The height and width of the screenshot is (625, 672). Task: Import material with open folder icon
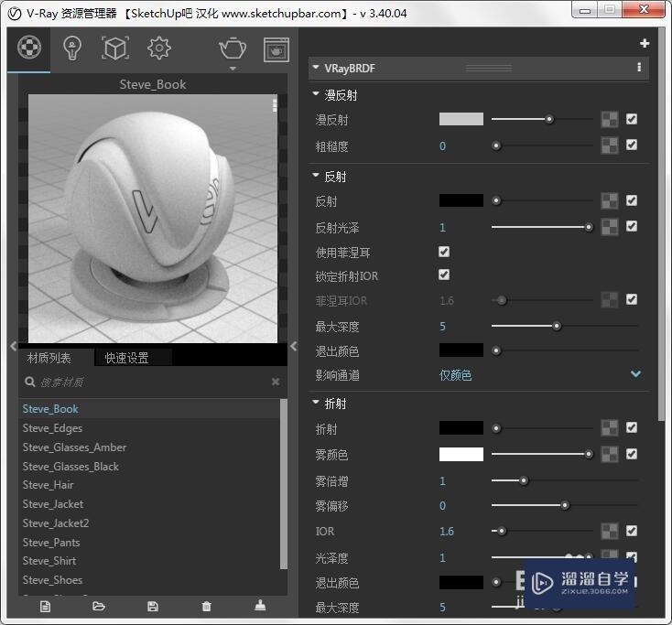[99, 606]
